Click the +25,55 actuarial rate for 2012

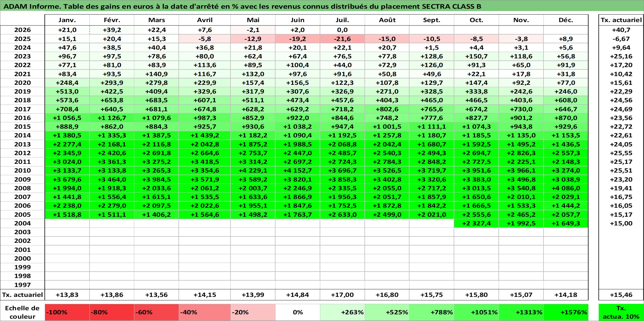[621, 153]
